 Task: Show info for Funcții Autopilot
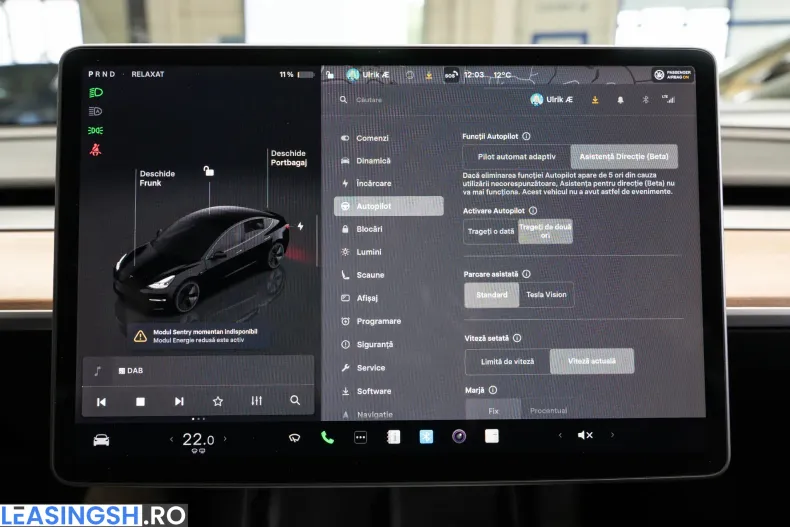(x=526, y=136)
